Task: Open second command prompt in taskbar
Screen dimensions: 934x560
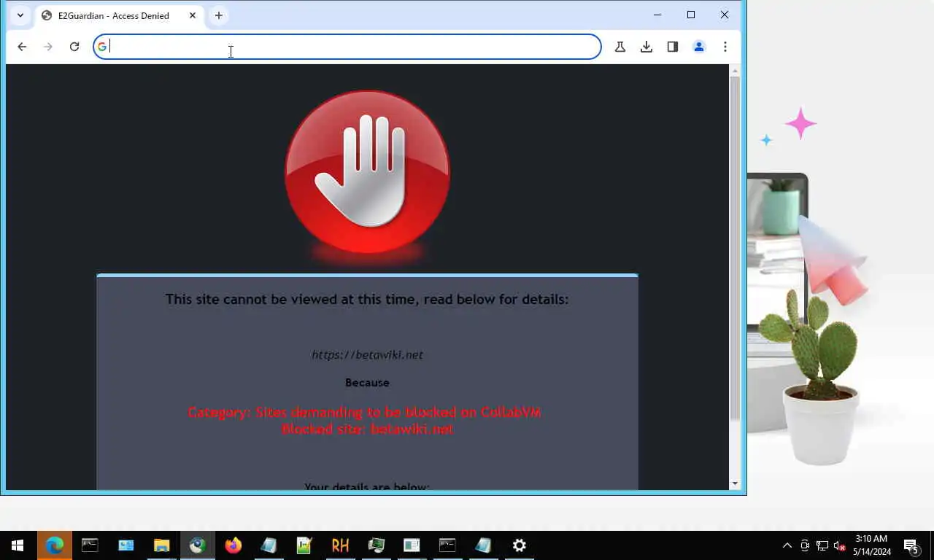Action: click(447, 545)
